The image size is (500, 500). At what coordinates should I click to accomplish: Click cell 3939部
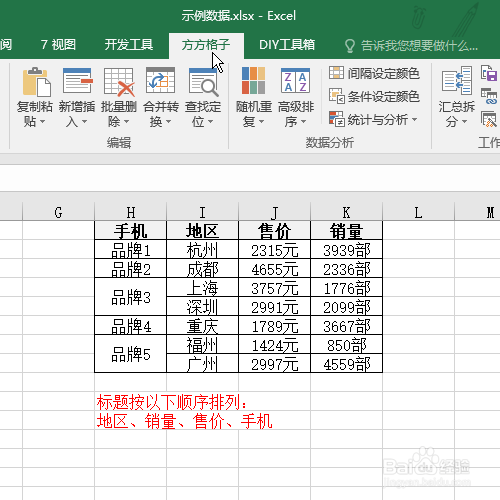[346, 249]
